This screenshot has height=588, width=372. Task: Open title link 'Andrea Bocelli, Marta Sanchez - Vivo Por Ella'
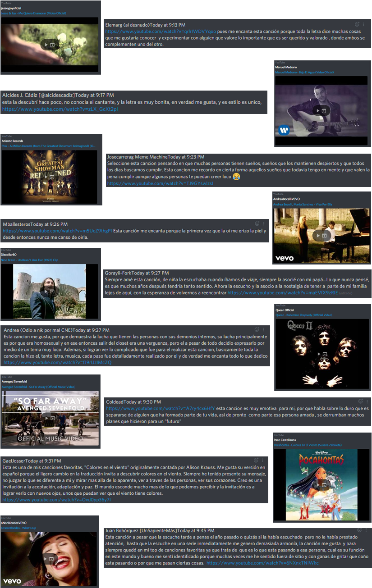[x=303, y=204]
